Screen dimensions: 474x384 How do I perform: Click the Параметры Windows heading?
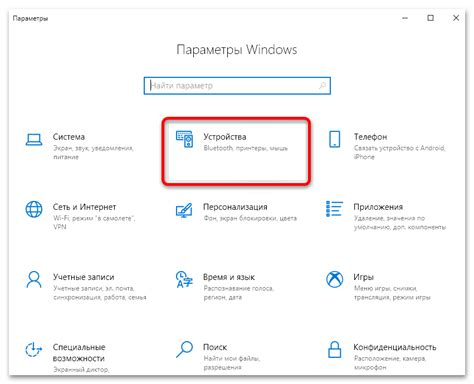pyautogui.click(x=237, y=50)
